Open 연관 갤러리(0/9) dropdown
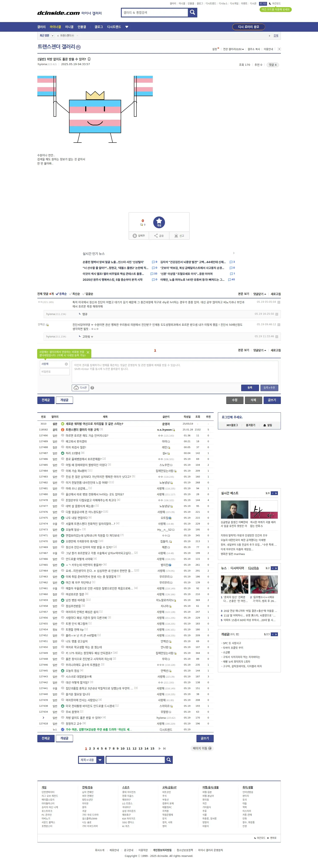 [233, 49]
